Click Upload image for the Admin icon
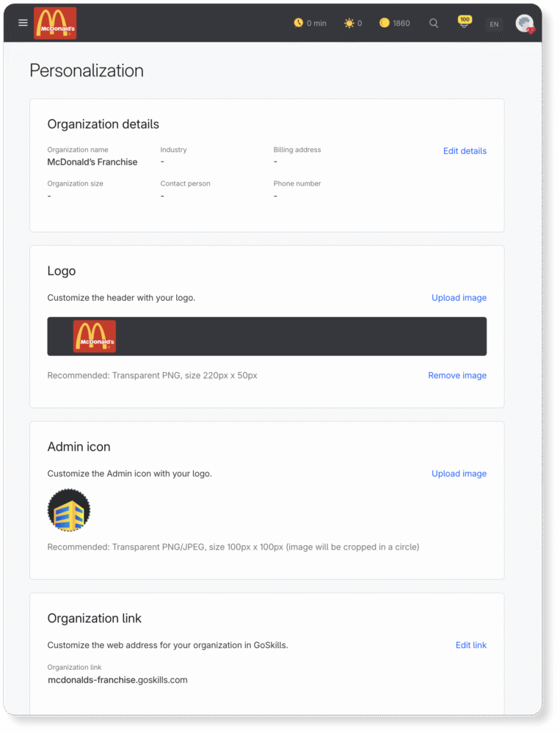Image resolution: width=560 pixels, height=733 pixels. coord(459,473)
